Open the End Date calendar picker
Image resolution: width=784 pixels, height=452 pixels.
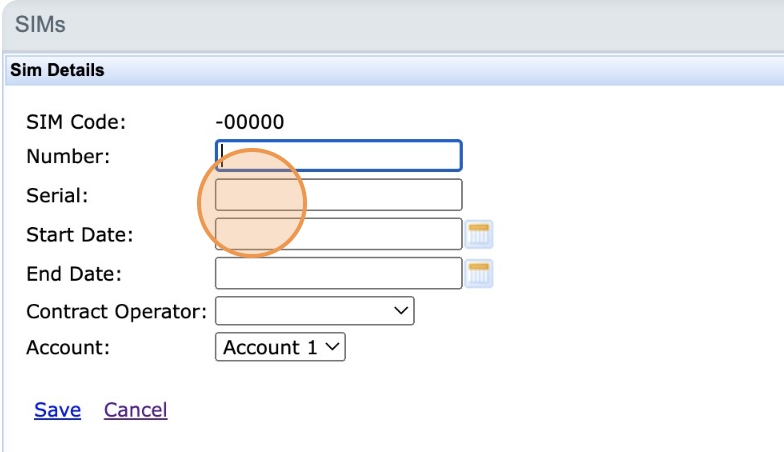(x=480, y=272)
